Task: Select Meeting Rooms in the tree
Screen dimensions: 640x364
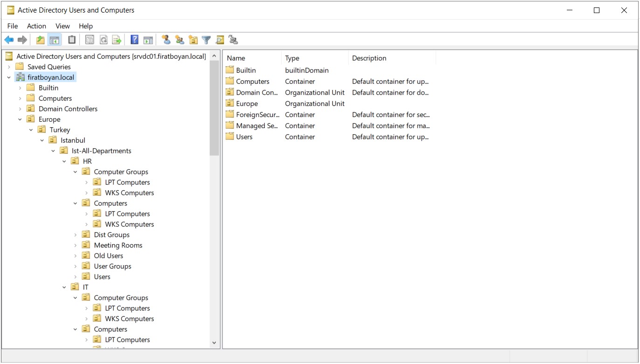Action: point(118,245)
